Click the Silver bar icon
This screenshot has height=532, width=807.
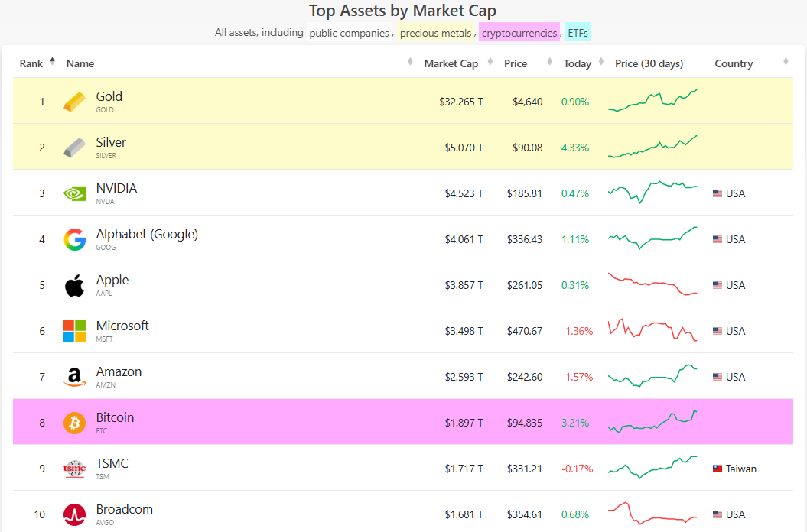(x=74, y=148)
